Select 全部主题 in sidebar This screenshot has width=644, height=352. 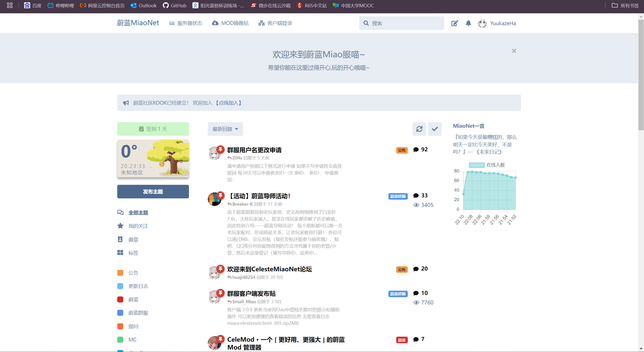click(138, 213)
